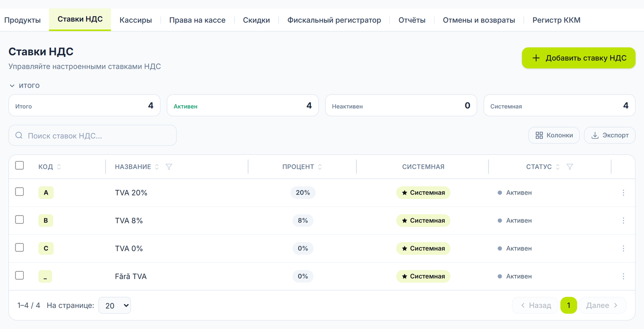Open Отмены и возвраты tab
The height and width of the screenshot is (329, 644).
479,20
